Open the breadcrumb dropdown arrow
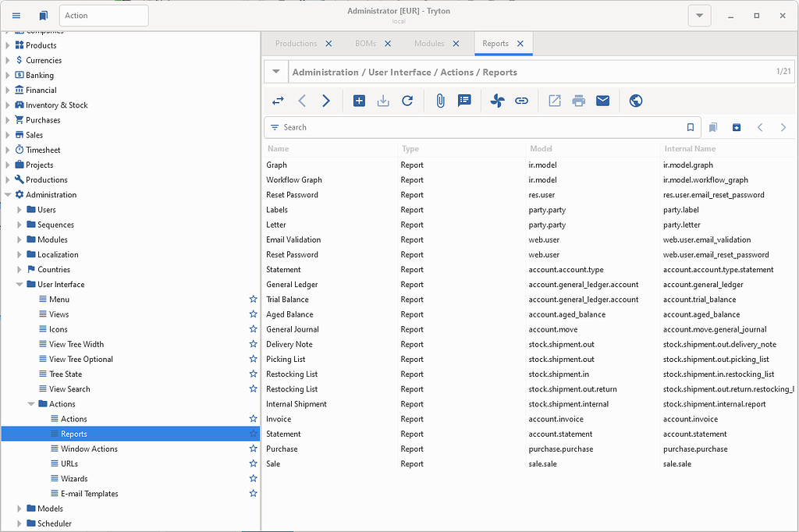 coord(275,71)
